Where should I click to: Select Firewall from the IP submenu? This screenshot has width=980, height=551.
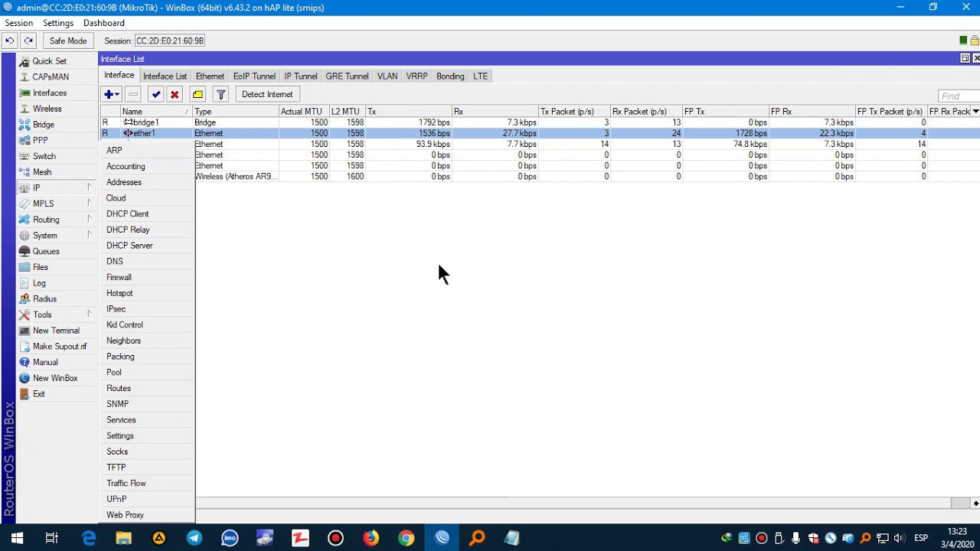(119, 277)
